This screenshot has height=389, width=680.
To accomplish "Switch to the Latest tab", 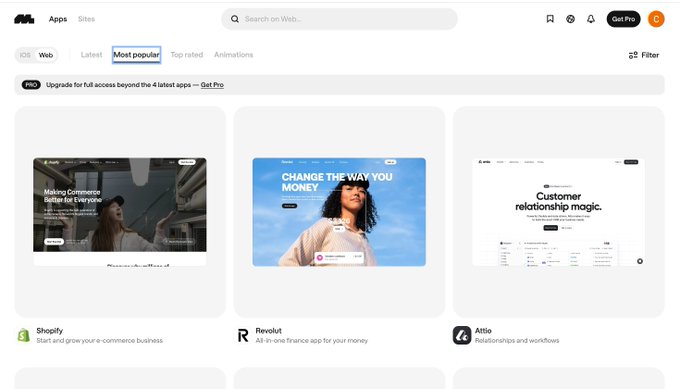I will [x=92, y=55].
